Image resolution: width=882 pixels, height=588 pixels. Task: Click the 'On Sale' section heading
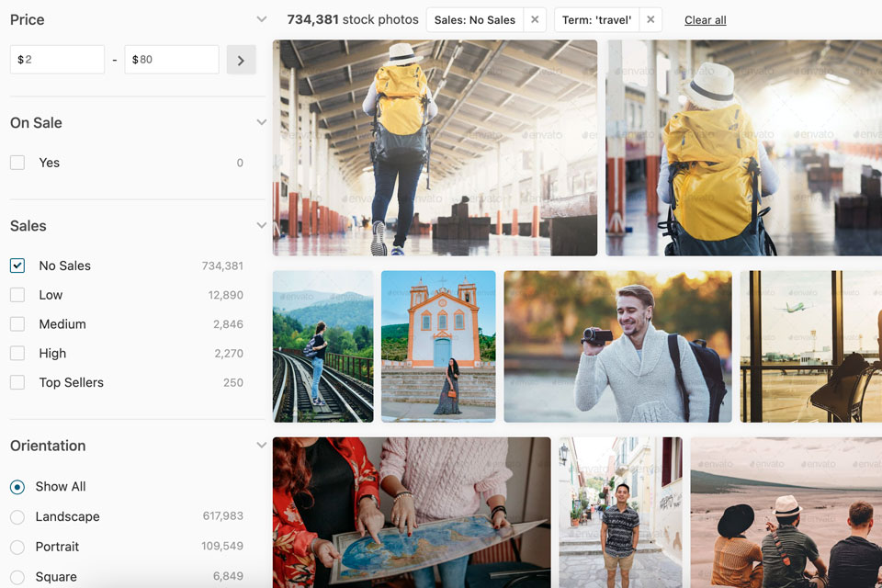[x=36, y=123]
